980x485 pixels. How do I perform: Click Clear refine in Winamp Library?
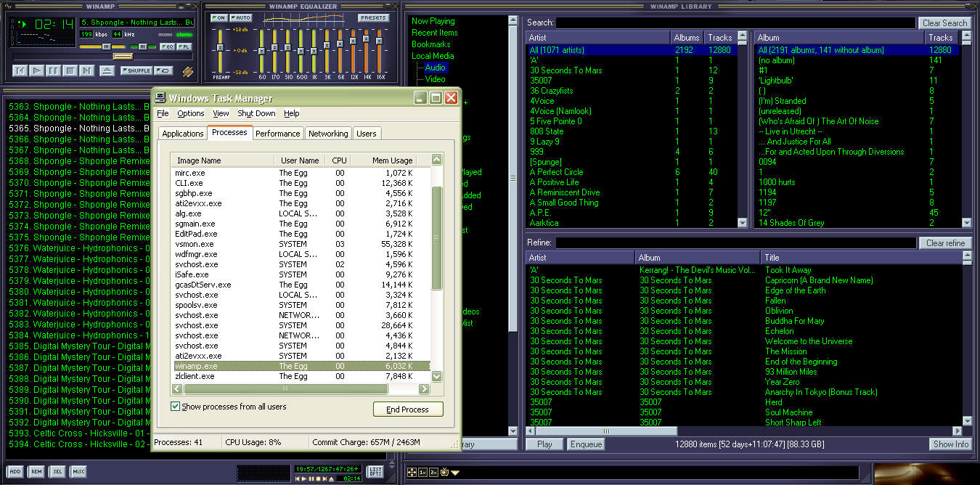tap(946, 243)
